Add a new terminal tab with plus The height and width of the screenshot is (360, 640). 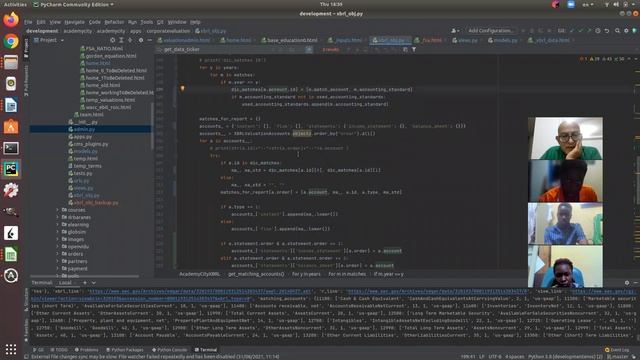[85, 282]
